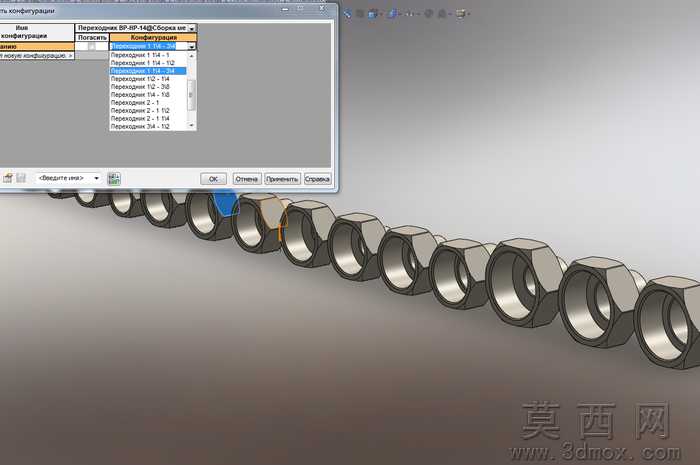
Task: Close the configuration dialog window
Action: [322, 8]
